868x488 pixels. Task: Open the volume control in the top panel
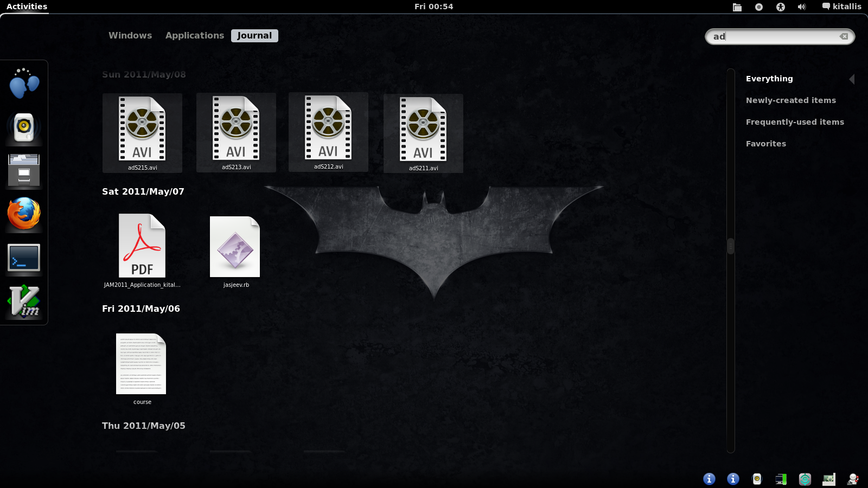(x=802, y=7)
